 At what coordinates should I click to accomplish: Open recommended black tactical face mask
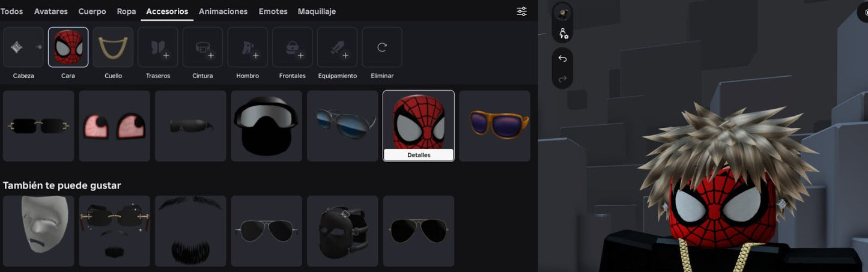(x=342, y=231)
